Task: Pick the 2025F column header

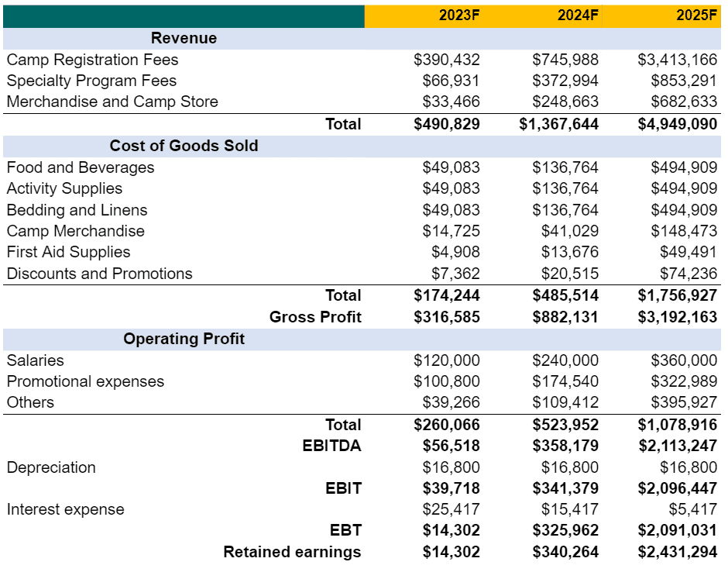Action: (696, 16)
